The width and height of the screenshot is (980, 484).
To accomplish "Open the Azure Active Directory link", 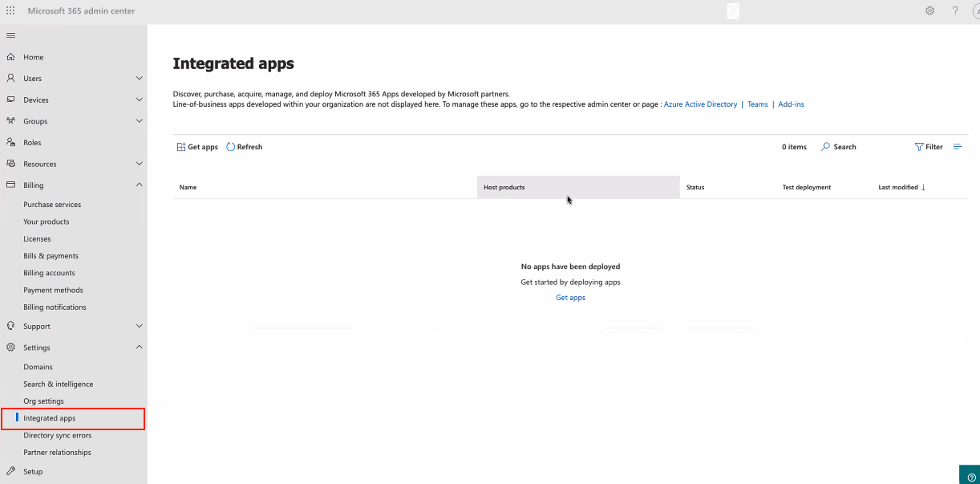I will click(x=700, y=104).
